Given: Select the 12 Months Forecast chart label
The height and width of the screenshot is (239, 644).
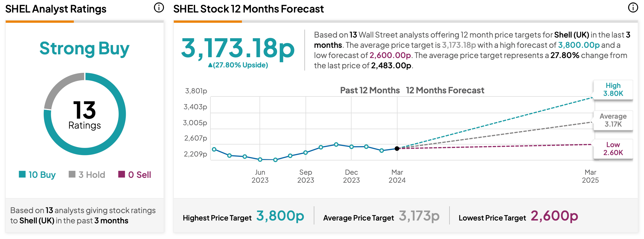Looking at the screenshot, I should tap(445, 90).
